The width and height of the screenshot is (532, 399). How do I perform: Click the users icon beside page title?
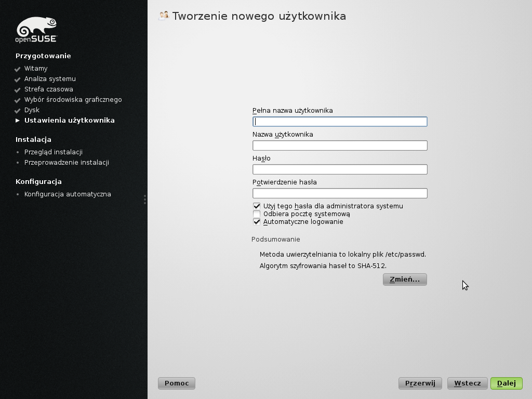[164, 16]
